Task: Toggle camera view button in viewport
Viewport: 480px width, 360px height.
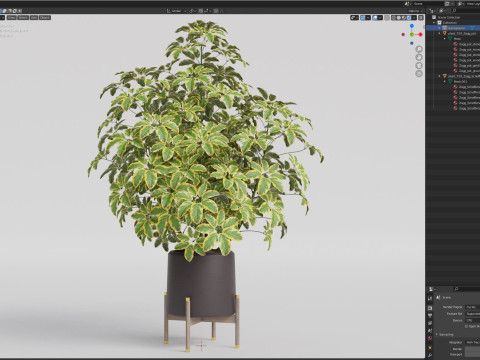Action: click(419, 65)
